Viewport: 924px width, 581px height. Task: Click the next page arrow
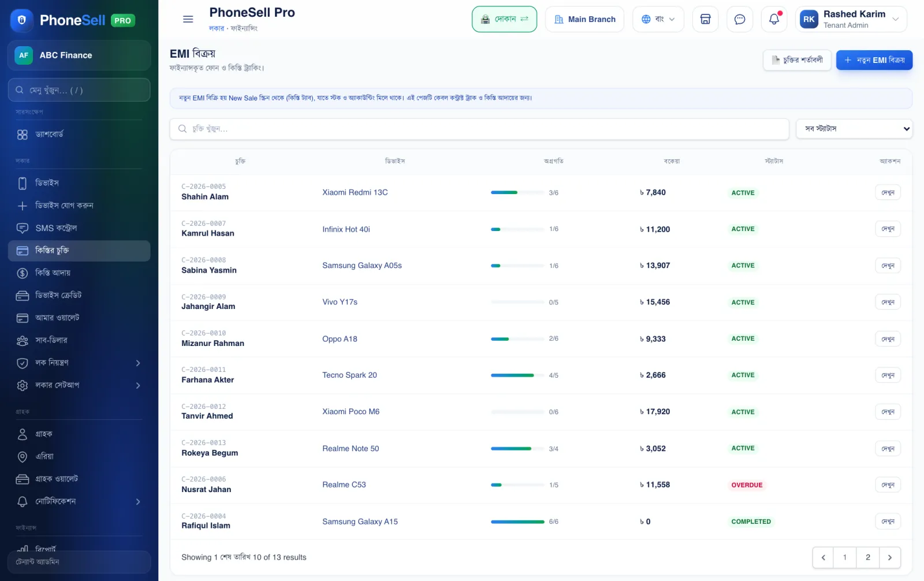click(890, 557)
